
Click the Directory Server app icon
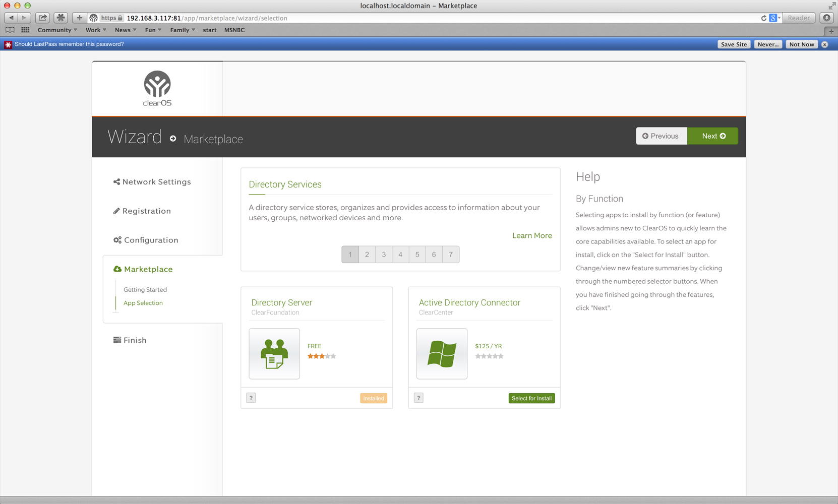pos(274,354)
